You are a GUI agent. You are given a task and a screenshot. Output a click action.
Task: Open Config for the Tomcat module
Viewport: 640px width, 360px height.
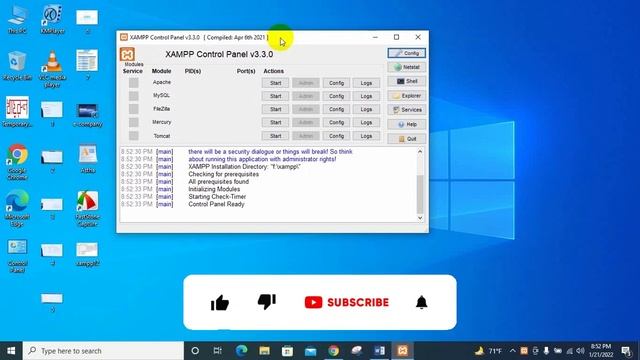point(336,136)
